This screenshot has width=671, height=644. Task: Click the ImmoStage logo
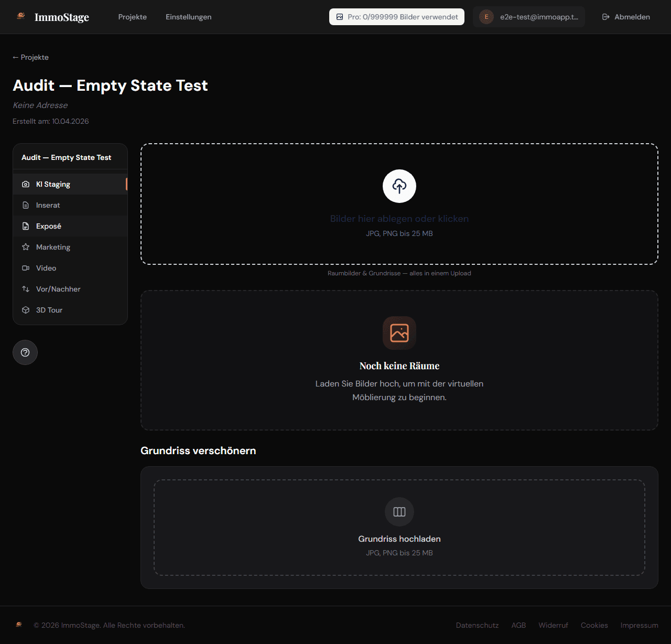(52, 17)
